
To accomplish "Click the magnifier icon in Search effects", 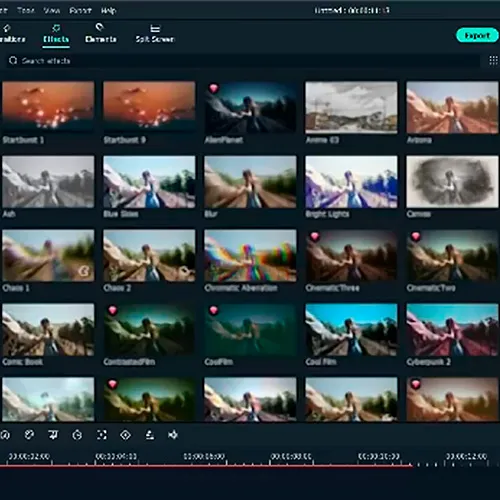I will pyautogui.click(x=13, y=60).
